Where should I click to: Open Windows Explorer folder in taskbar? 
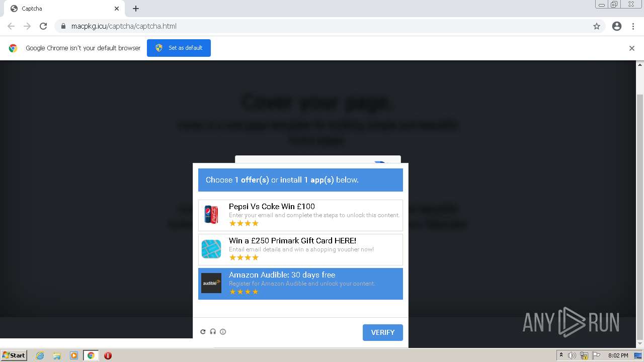click(57, 355)
